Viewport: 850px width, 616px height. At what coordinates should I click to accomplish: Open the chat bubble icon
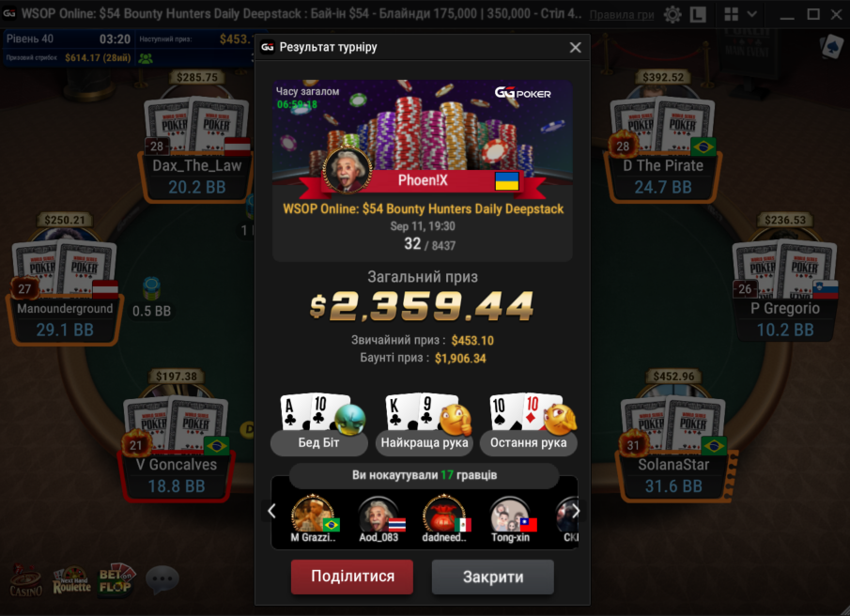click(162, 579)
